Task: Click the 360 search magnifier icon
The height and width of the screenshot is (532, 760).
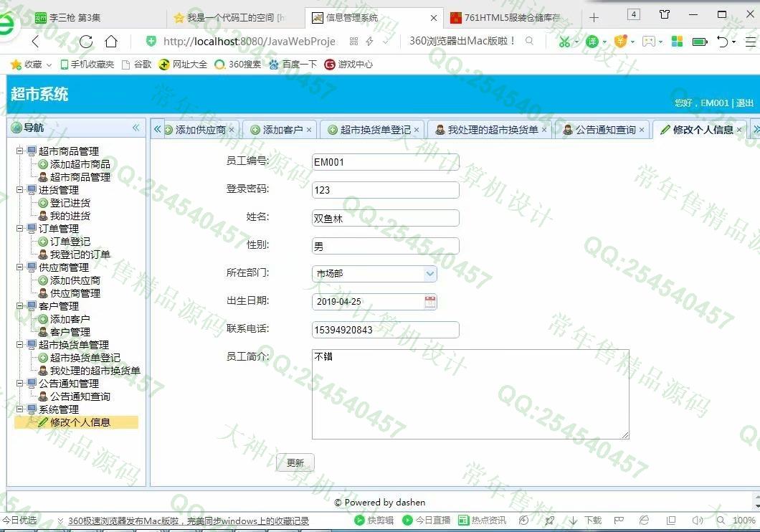Action: (x=529, y=41)
